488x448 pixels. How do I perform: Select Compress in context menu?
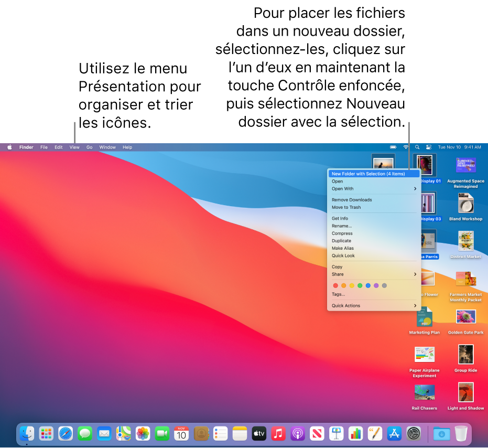pyautogui.click(x=374, y=233)
